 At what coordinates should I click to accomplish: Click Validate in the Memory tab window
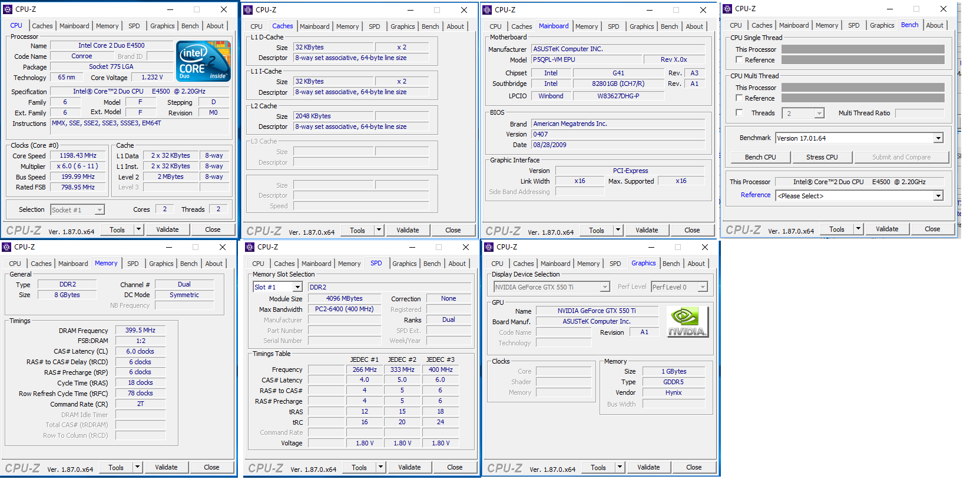166,467
